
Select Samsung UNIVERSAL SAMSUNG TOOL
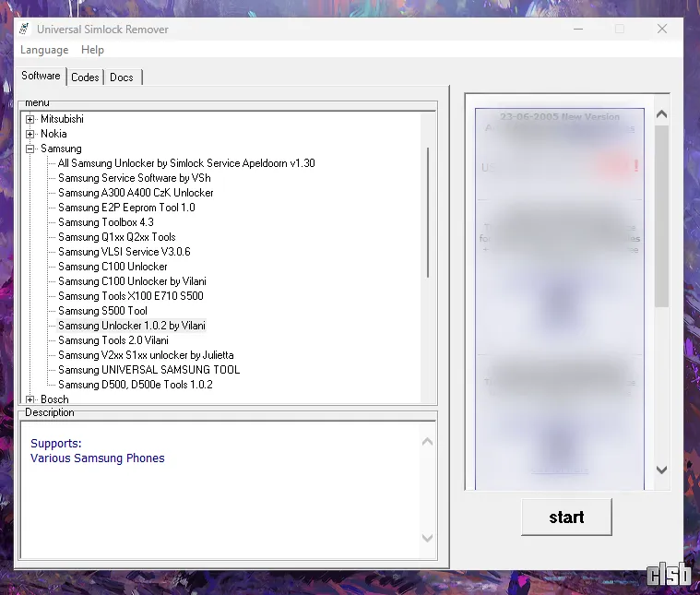coord(149,369)
